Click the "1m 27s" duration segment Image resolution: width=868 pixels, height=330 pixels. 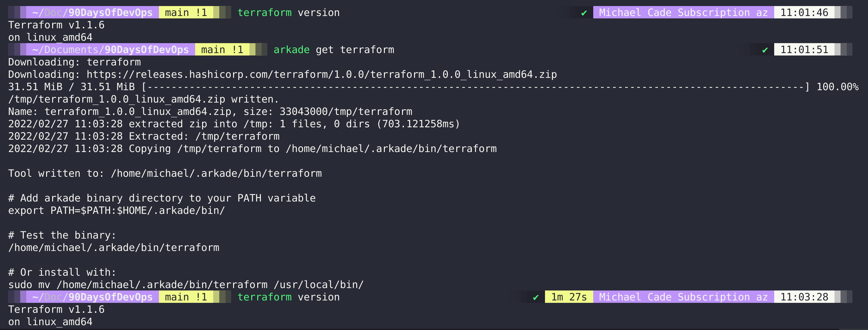(569, 297)
